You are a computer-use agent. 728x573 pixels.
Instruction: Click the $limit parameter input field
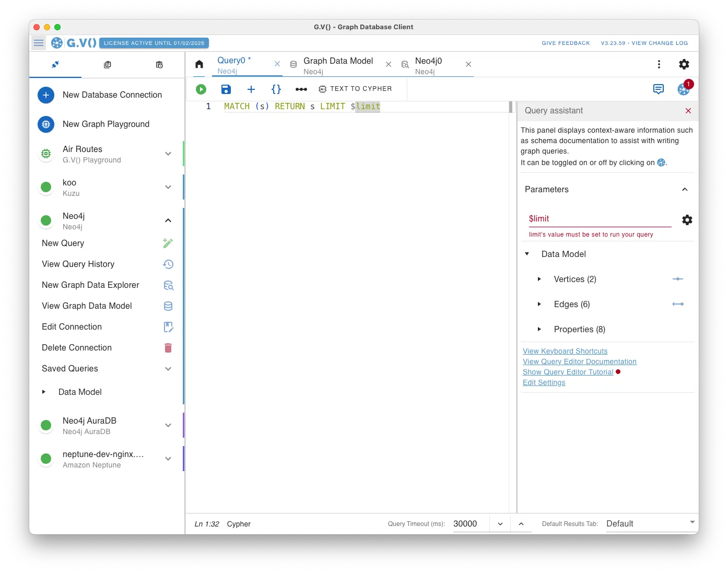pos(600,219)
